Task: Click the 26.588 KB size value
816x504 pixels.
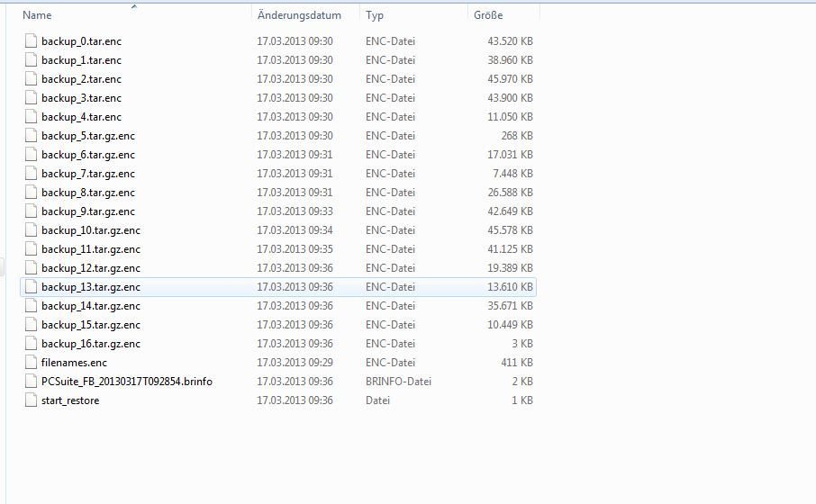Action: tap(510, 193)
